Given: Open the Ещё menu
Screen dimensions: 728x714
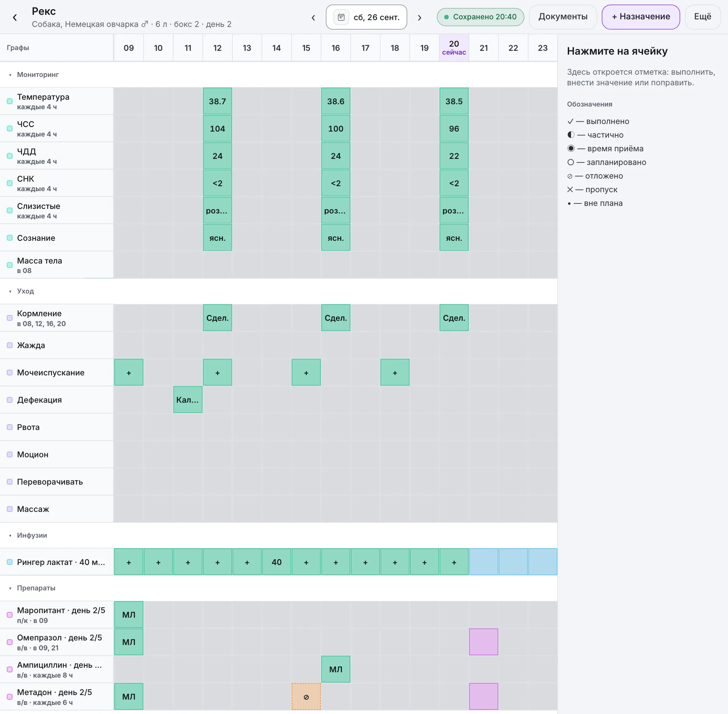Looking at the screenshot, I should (x=702, y=17).
